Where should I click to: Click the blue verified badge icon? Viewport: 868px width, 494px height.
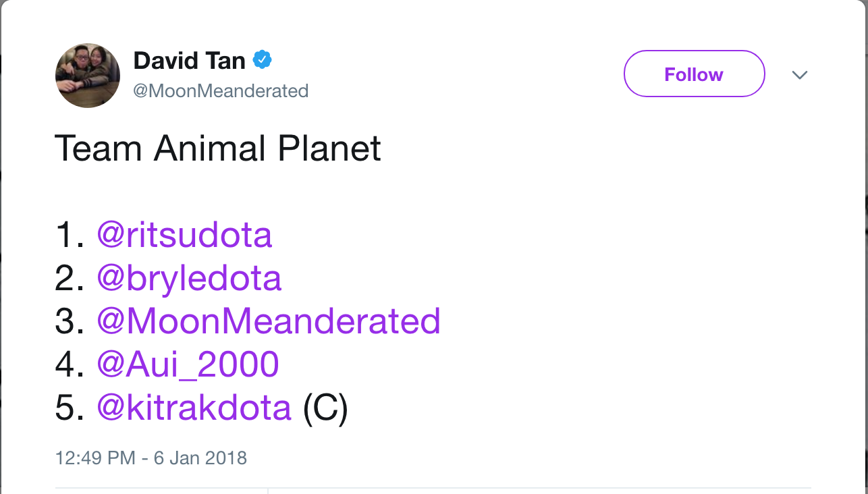tap(262, 61)
